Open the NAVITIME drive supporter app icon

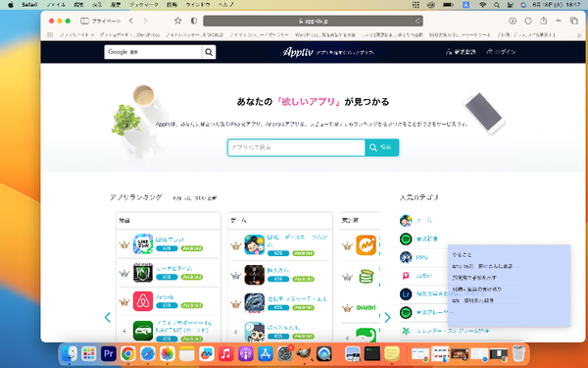[143, 331]
